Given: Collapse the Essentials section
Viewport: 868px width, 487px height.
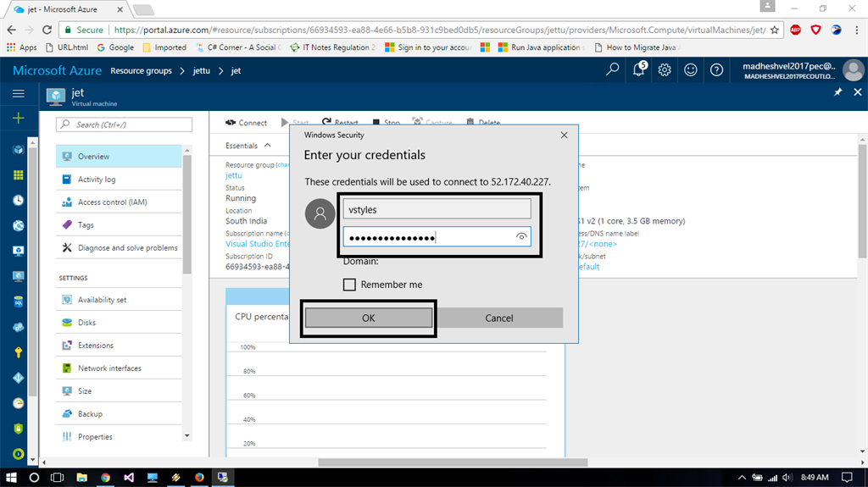Looking at the screenshot, I should 248,146.
